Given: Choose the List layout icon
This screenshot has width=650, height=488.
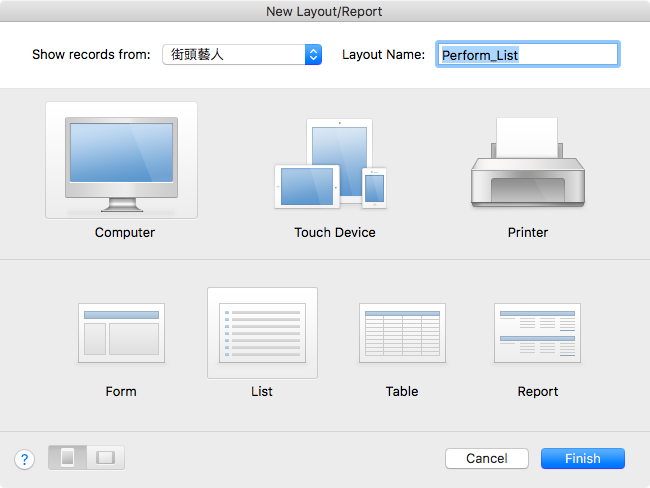Looking at the screenshot, I should (x=262, y=333).
